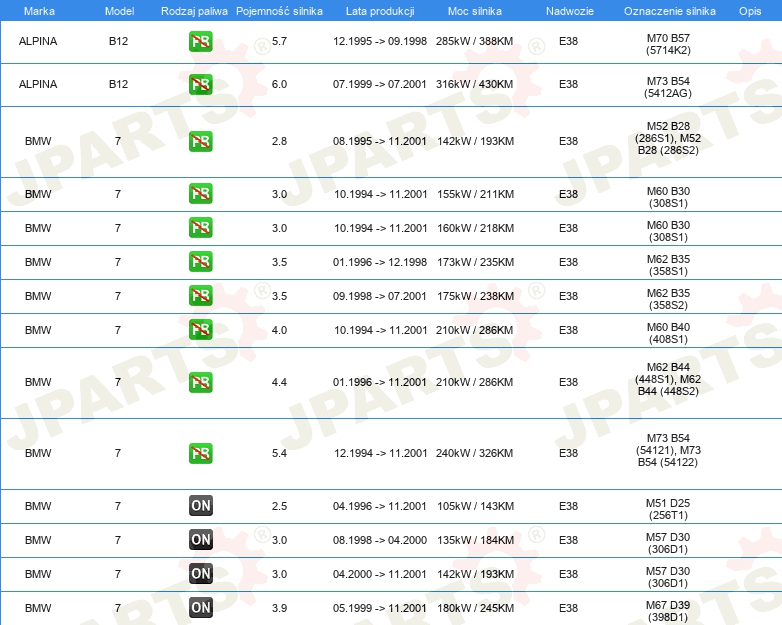Click the petrol icon in the M60 B40 row
The height and width of the screenshot is (625, 782).
[x=200, y=329]
